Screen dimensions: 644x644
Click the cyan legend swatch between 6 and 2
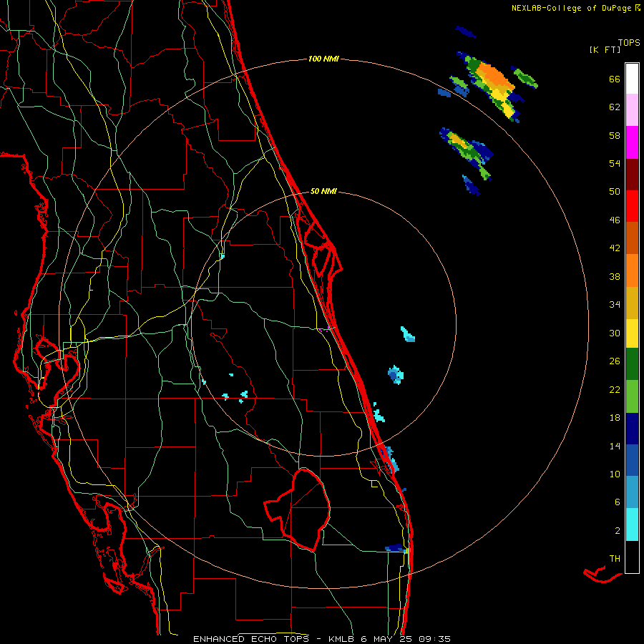coord(632,525)
